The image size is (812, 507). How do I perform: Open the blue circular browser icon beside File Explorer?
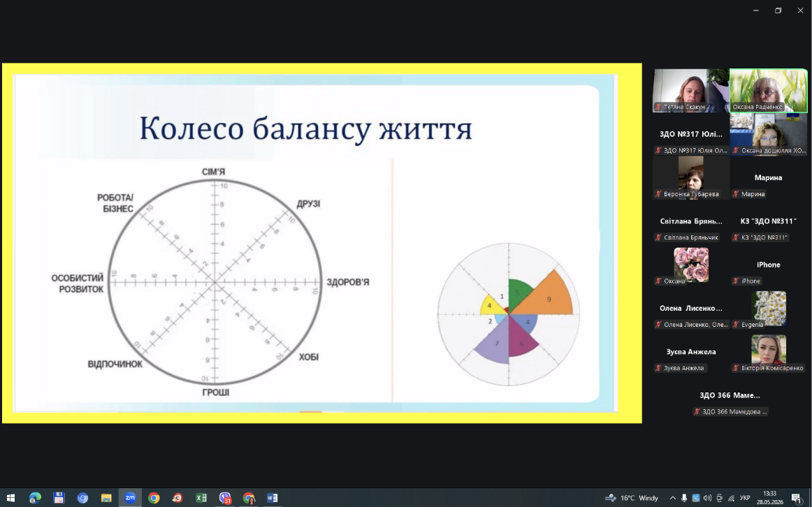tap(82, 498)
